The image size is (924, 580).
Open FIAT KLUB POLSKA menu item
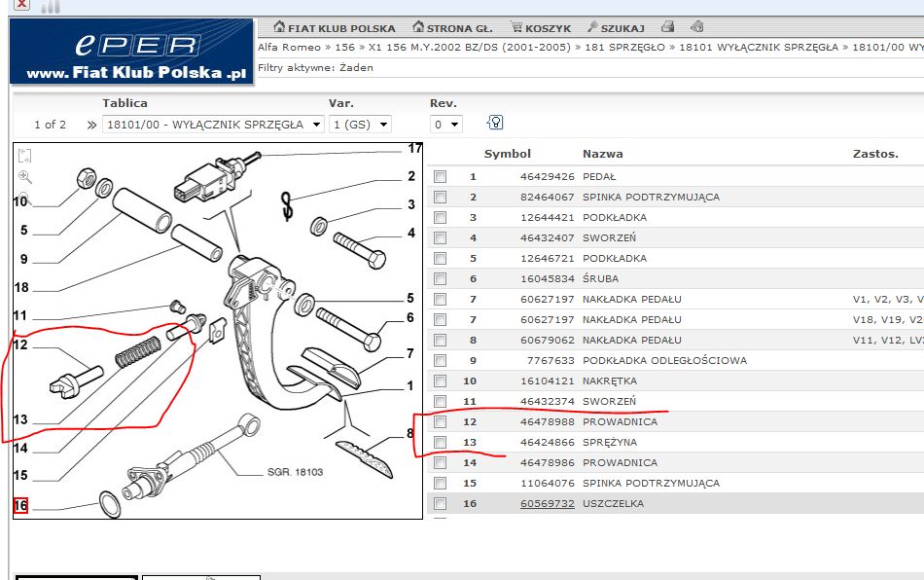coord(335,27)
